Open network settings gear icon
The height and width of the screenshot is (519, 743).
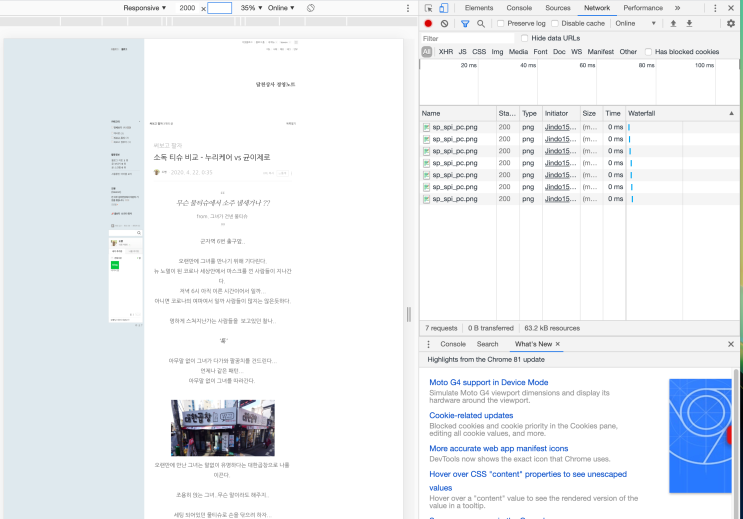(731, 23)
